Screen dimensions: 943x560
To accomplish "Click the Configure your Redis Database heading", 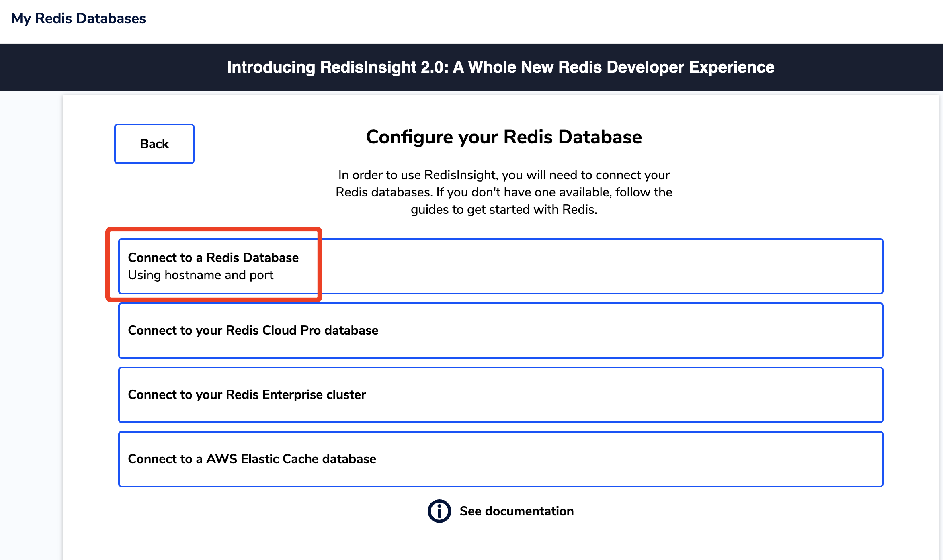I will click(504, 137).
